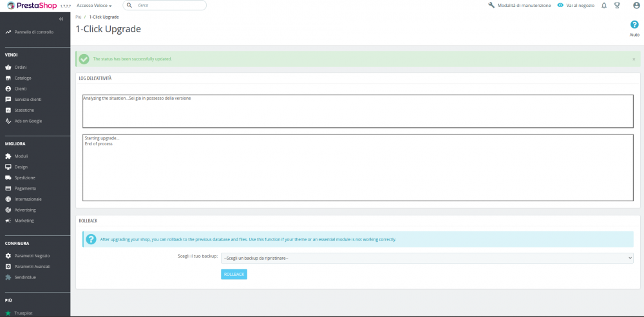
Task: Click the PrestaShop logo
Action: click(31, 6)
